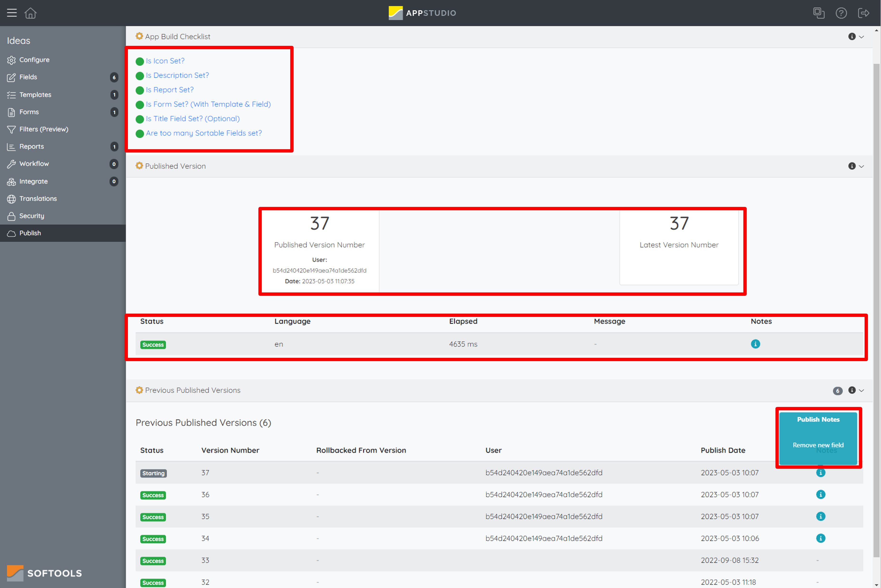Open the Integrate menu item
Image resolution: width=881 pixels, height=588 pixels.
63,182
